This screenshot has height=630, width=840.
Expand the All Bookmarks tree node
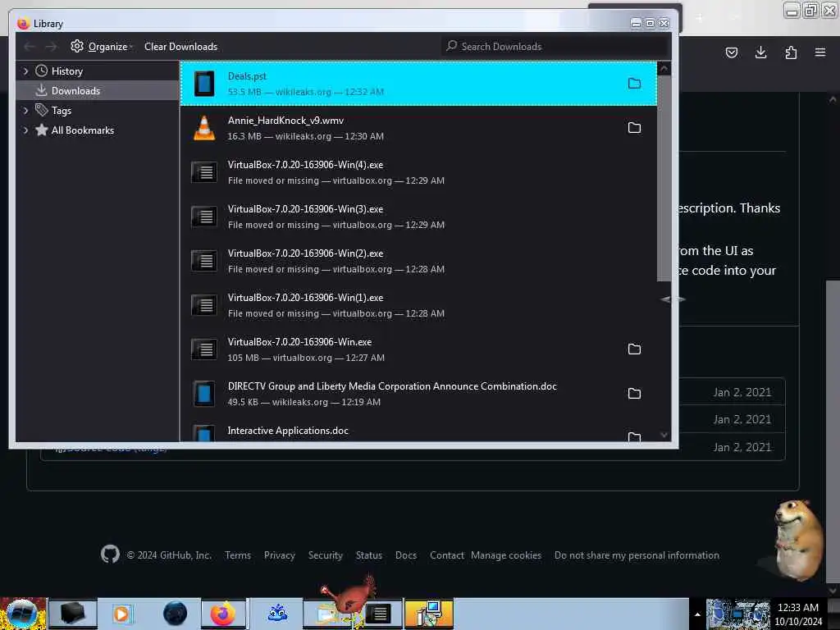click(25, 130)
